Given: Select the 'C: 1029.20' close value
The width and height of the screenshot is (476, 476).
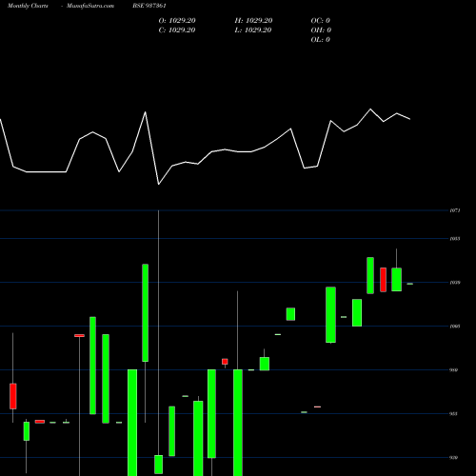Looking at the screenshot, I should click(177, 30).
